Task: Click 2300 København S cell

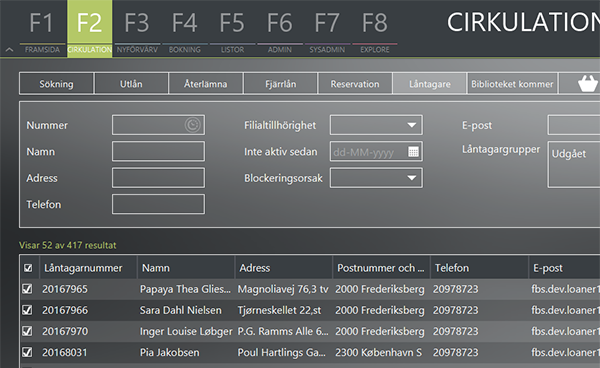Action: [378, 352]
